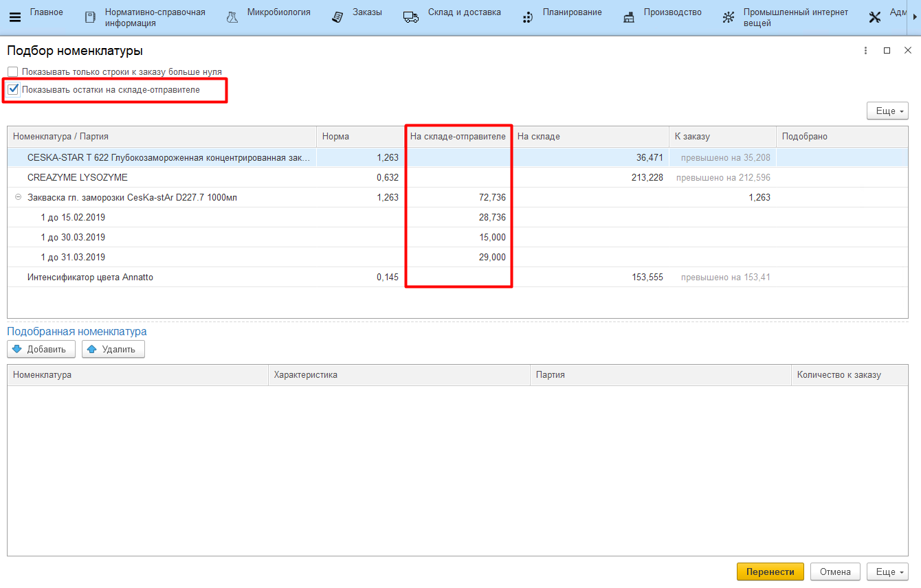Collapse the Закваска гл. заморозки tree row
Screen dimensions: 921x588
coord(18,198)
